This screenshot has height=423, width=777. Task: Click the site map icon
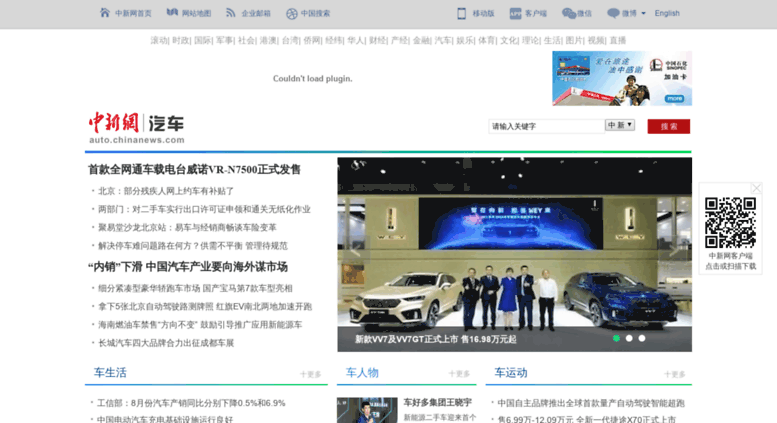(x=172, y=13)
